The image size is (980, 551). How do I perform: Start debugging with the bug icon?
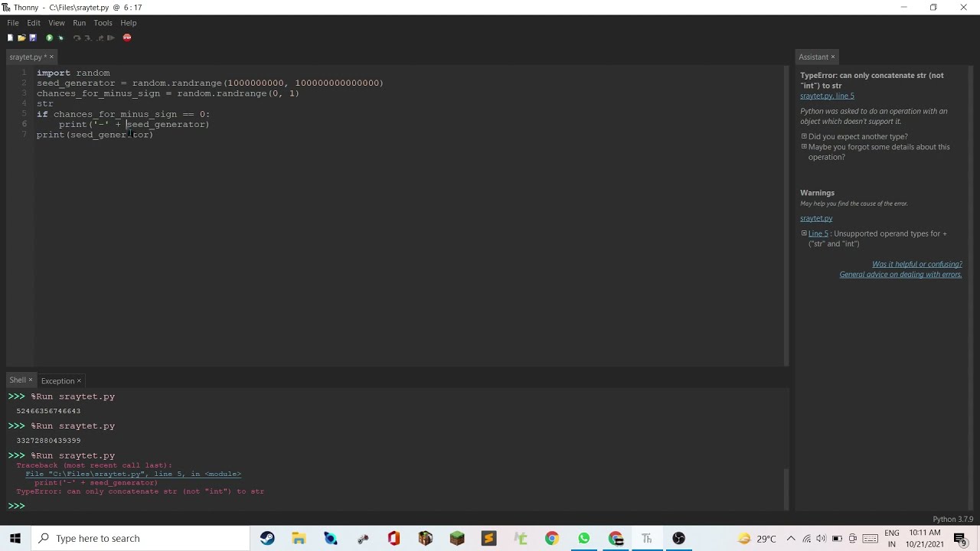pyautogui.click(x=61, y=37)
